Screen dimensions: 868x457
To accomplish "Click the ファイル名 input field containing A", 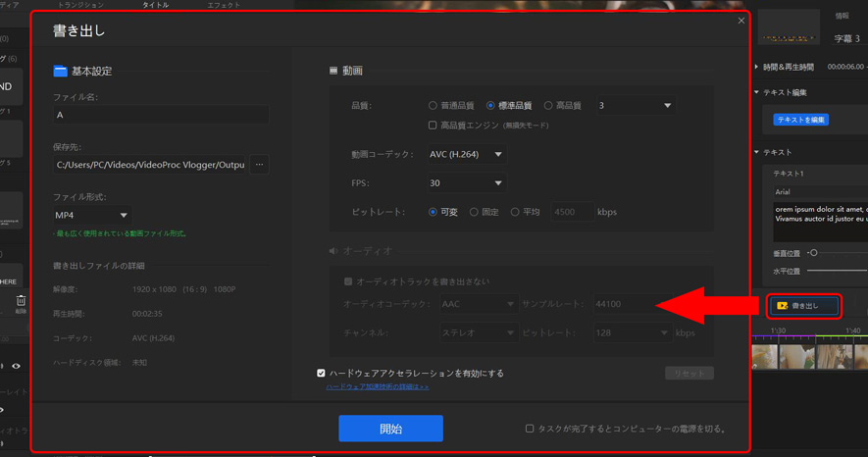I will (161, 115).
